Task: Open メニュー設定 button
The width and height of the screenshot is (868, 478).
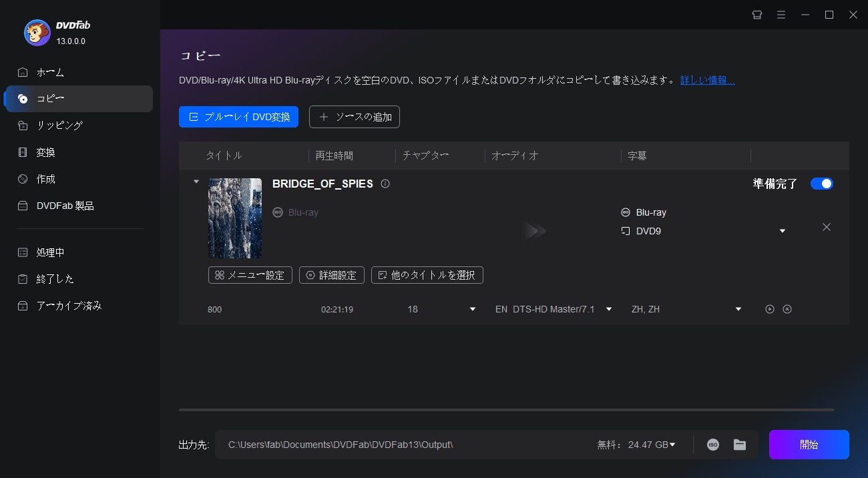Action: tap(250, 275)
